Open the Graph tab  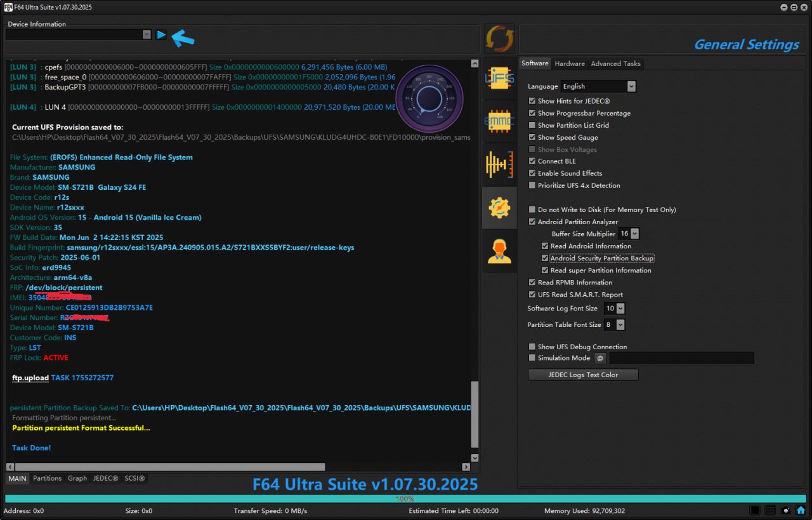point(77,478)
